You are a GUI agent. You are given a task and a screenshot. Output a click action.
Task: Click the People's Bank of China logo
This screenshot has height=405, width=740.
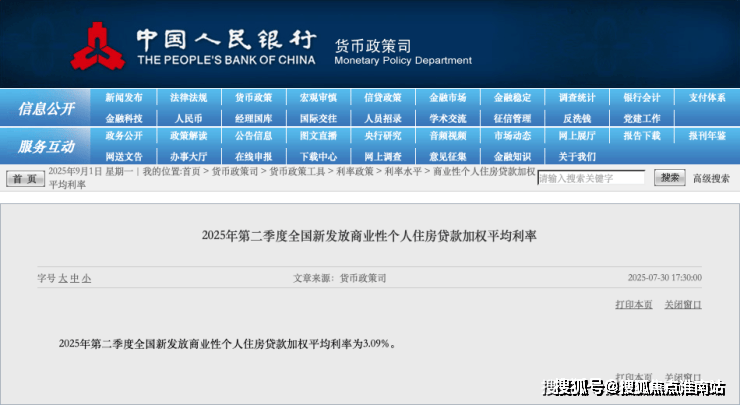point(98,46)
